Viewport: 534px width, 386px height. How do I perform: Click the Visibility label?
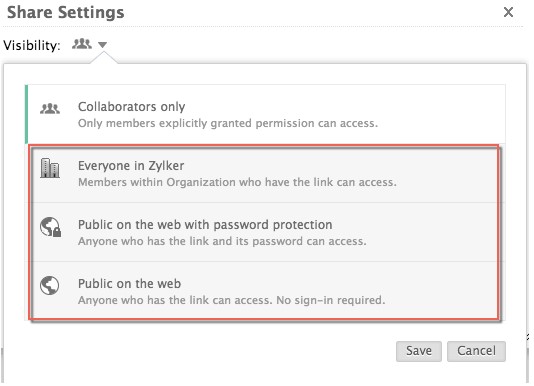32,45
